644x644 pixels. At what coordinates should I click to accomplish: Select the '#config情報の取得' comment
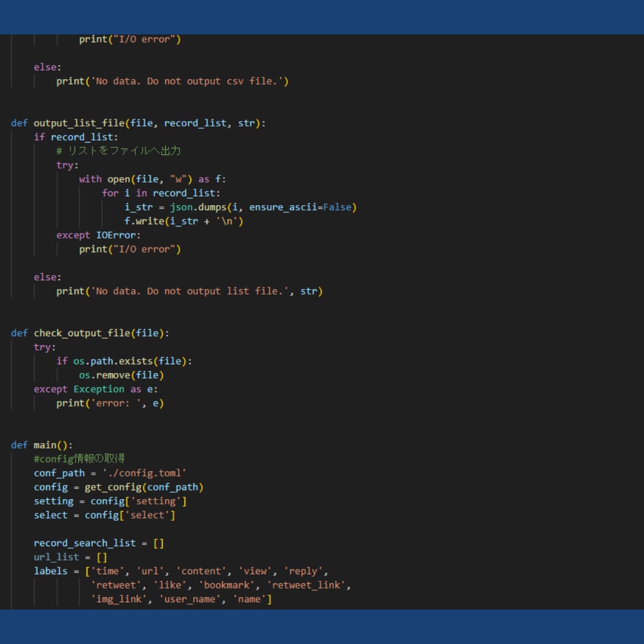79,459
